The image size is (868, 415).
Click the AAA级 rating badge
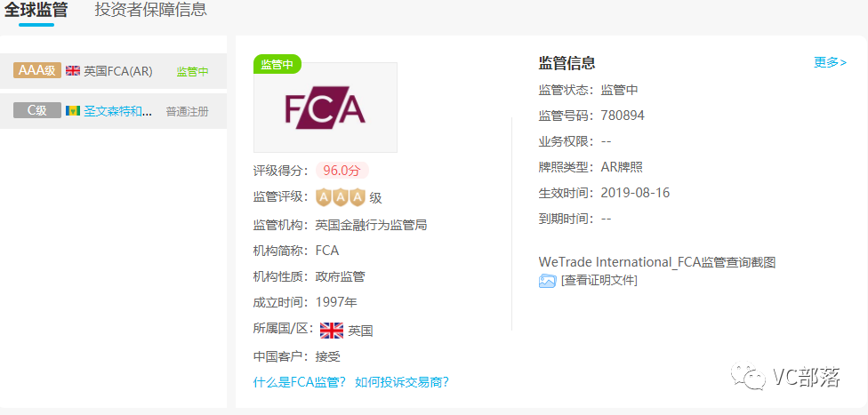tap(37, 70)
